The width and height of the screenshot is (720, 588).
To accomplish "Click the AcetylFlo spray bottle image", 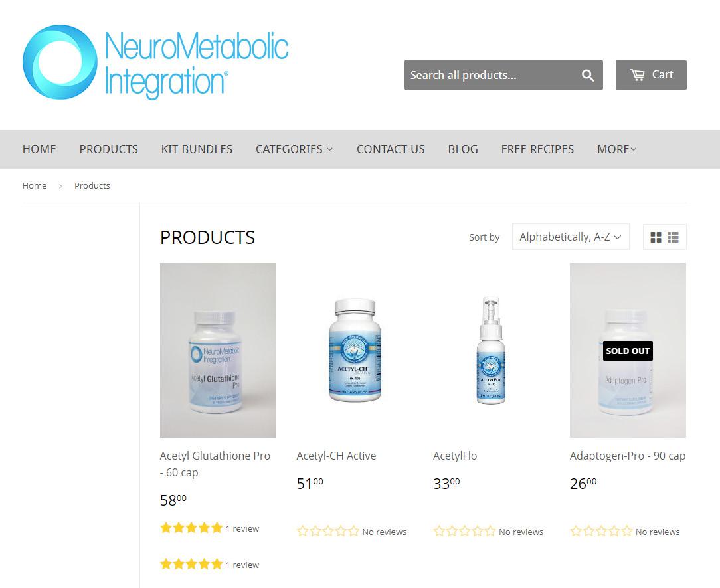I will [x=492, y=351].
